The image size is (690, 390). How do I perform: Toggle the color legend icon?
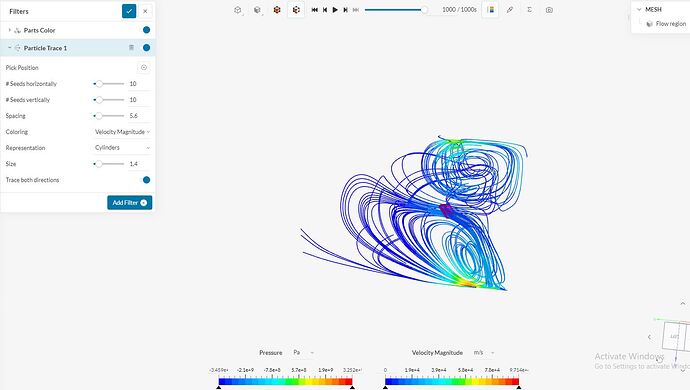[490, 10]
